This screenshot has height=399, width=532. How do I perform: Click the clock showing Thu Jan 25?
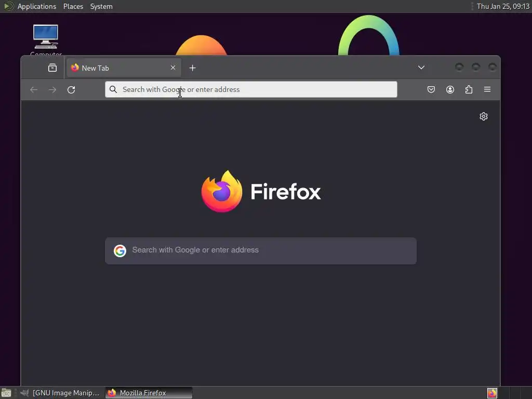pos(503,6)
